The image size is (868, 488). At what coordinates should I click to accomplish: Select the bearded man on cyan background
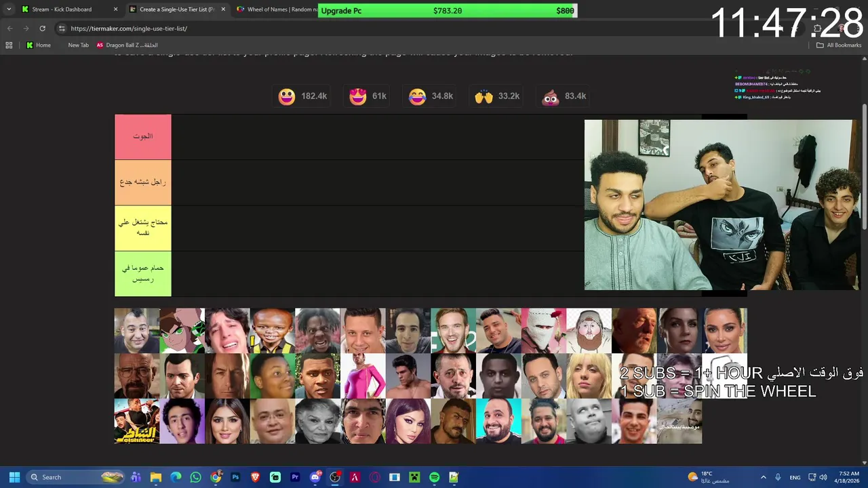click(498, 422)
